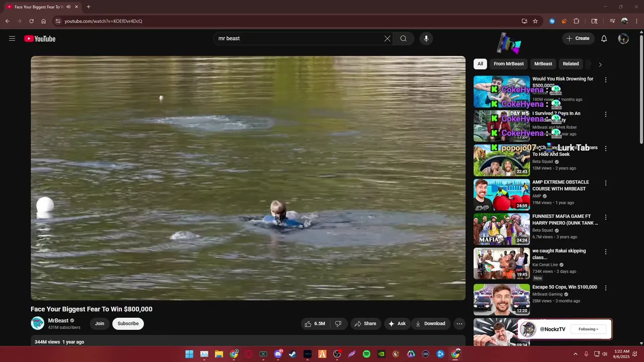Open the volume icon in system tray
The height and width of the screenshot is (362, 644).
(x=605, y=354)
